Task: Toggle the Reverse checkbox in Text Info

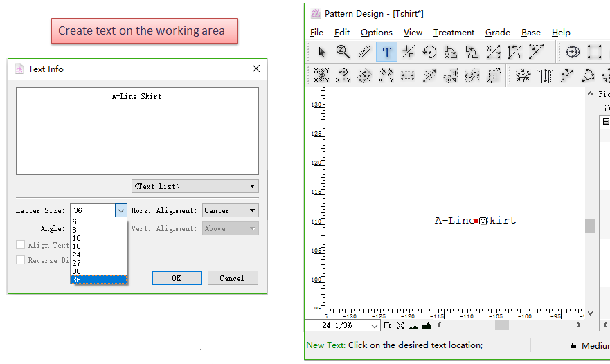Action: [x=21, y=260]
